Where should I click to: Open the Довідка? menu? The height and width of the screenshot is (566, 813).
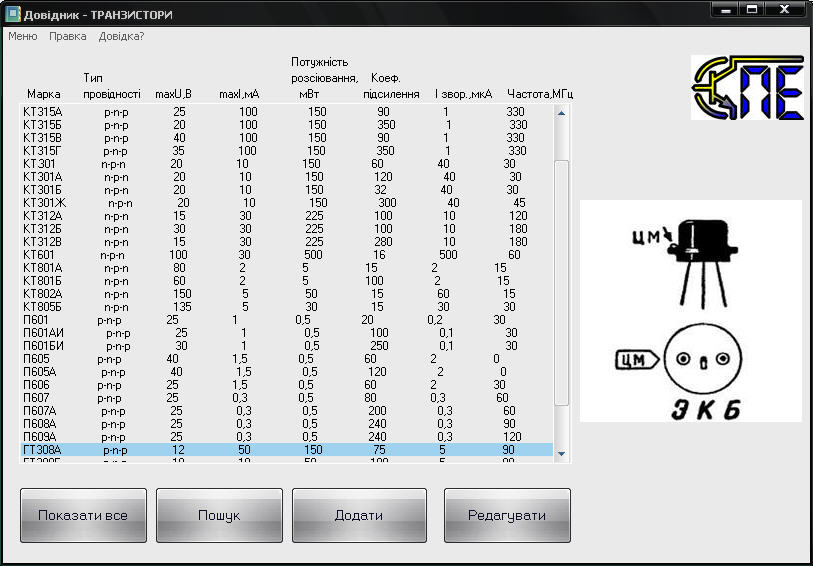121,36
